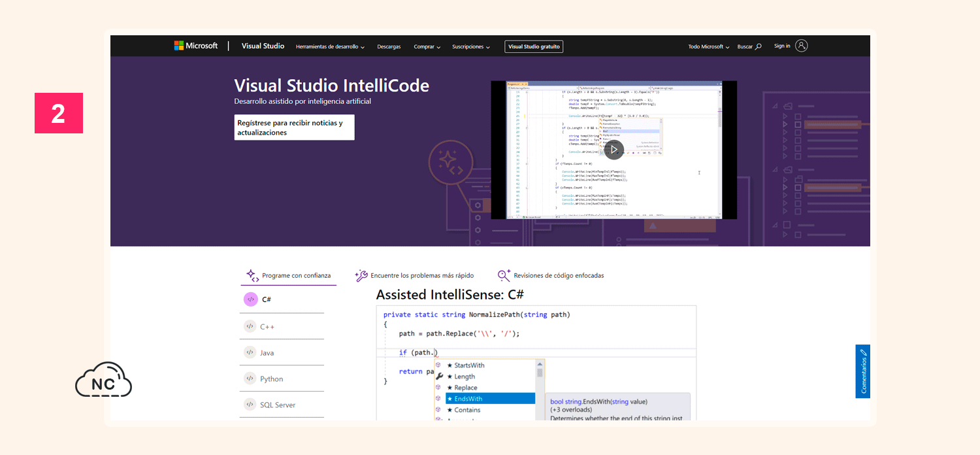Expand the Herramientas de desarrollo menu
The height and width of the screenshot is (455, 980).
(x=330, y=47)
